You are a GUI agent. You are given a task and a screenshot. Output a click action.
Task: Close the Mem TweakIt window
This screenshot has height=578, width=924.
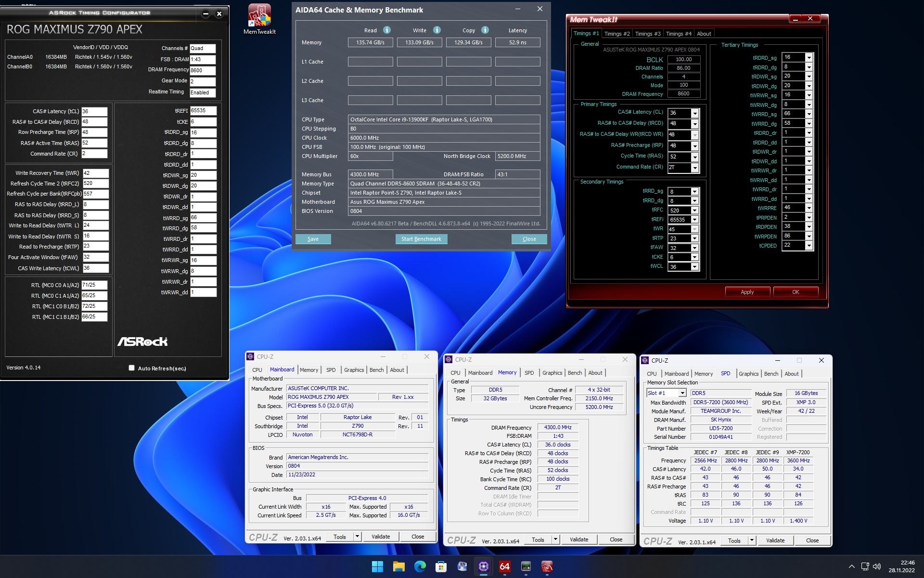[x=811, y=19]
